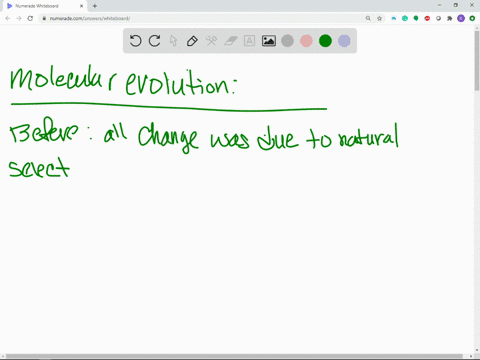
Task: Undo the last whiteboard stroke
Action: 135,41
